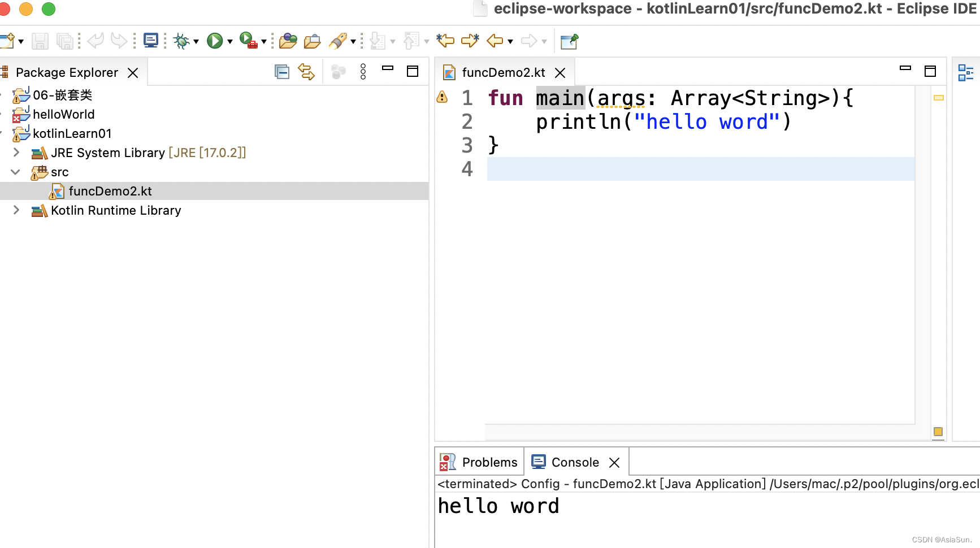Click the Next Annotation icon
Screen dimensions: 980x548
[378, 41]
